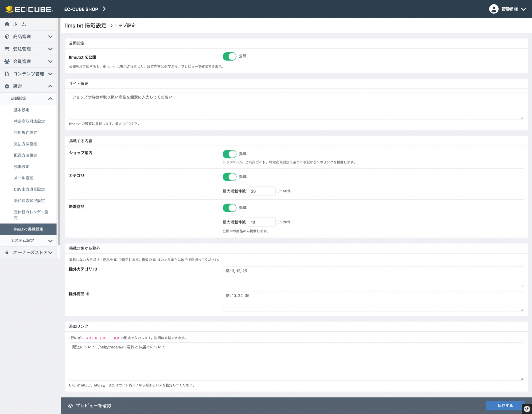This screenshot has width=532, height=414.
Task: Click the Symfony debug toolbar icon
Action: [x=527, y=409]
